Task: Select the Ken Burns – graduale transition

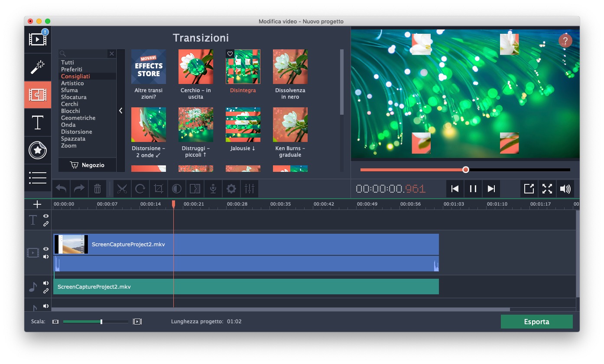Action: coord(290,125)
